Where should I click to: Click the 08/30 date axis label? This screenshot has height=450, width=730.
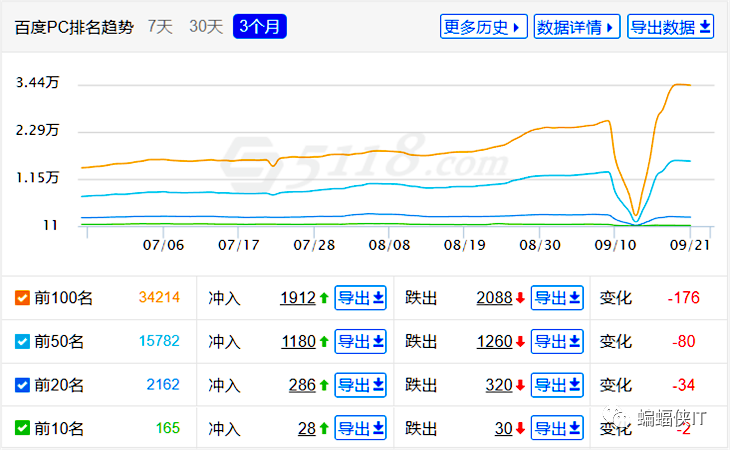click(x=540, y=245)
